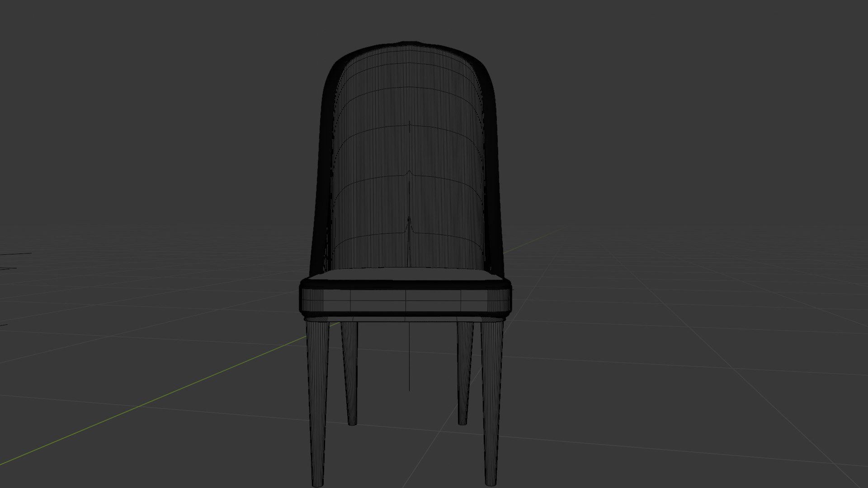Select the seat frame front apron
Screen dimensions: 868x488
406,300
